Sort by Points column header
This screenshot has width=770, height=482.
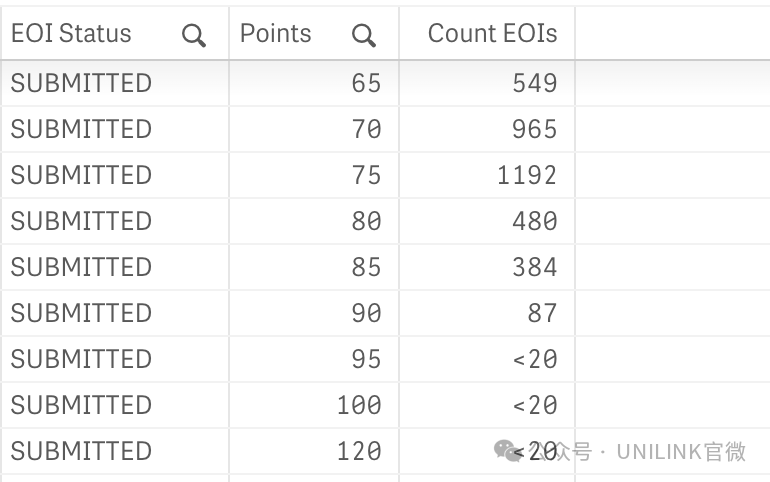point(275,33)
